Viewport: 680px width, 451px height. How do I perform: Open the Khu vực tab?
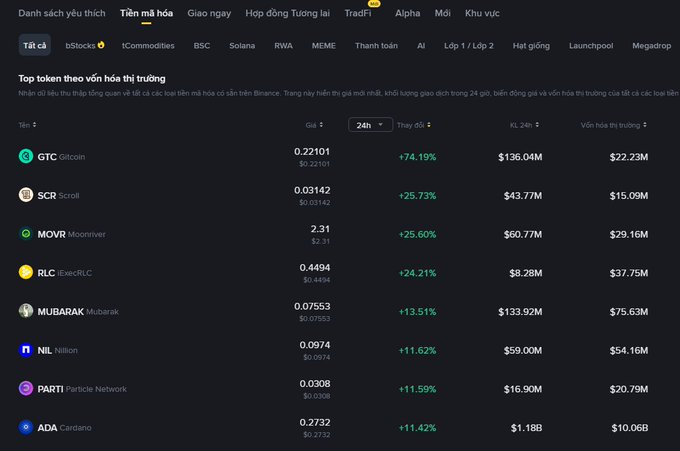pyautogui.click(x=482, y=13)
